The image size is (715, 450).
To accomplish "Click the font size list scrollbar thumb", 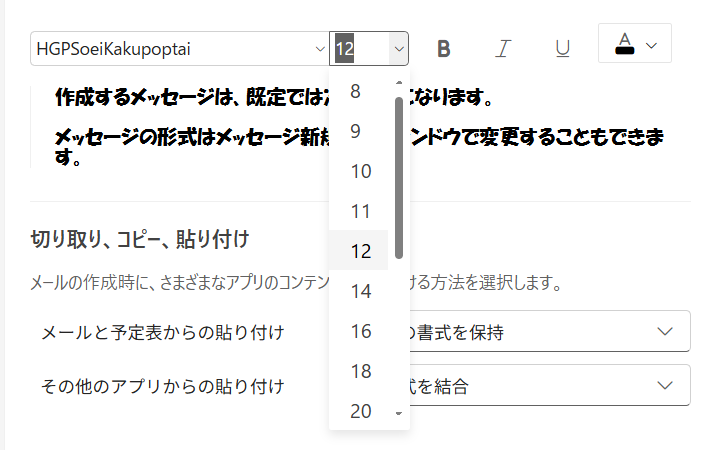I will (x=399, y=175).
